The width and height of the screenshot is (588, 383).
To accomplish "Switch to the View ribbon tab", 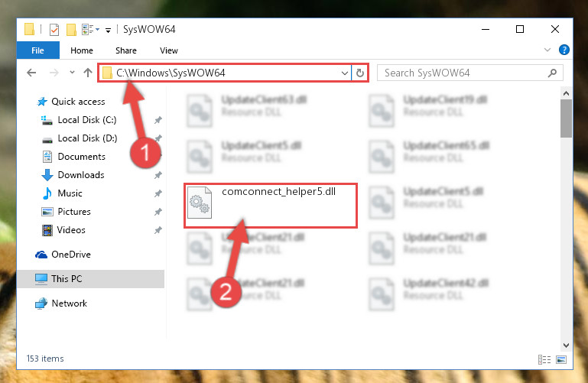I will (169, 50).
